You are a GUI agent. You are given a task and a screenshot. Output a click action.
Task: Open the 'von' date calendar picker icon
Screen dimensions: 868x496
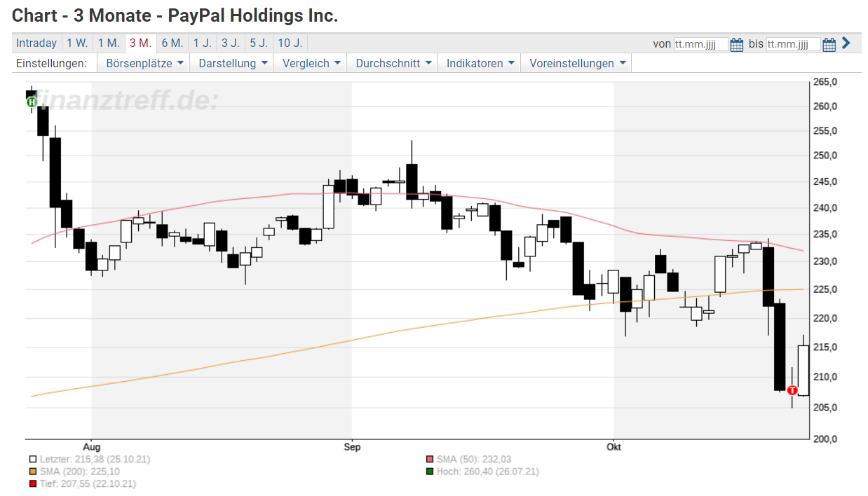pos(736,44)
